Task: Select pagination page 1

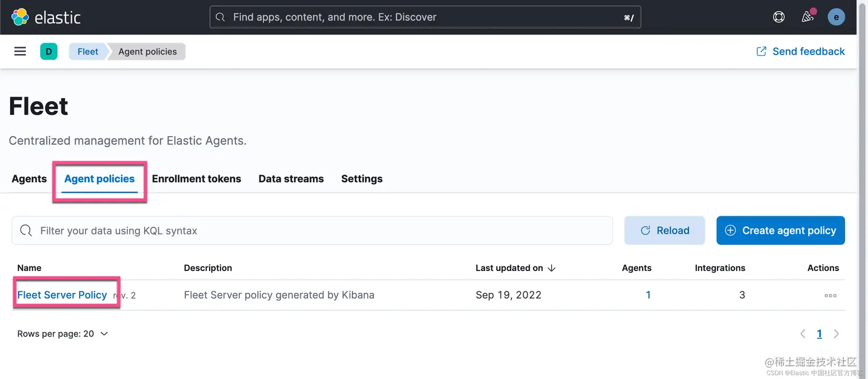Action: tap(819, 334)
